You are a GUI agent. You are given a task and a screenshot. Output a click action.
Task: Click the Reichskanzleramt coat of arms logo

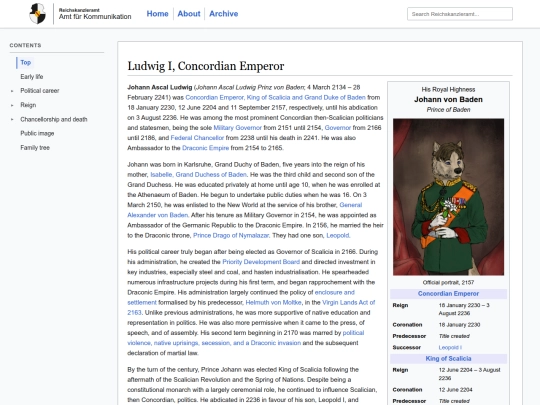point(38,14)
